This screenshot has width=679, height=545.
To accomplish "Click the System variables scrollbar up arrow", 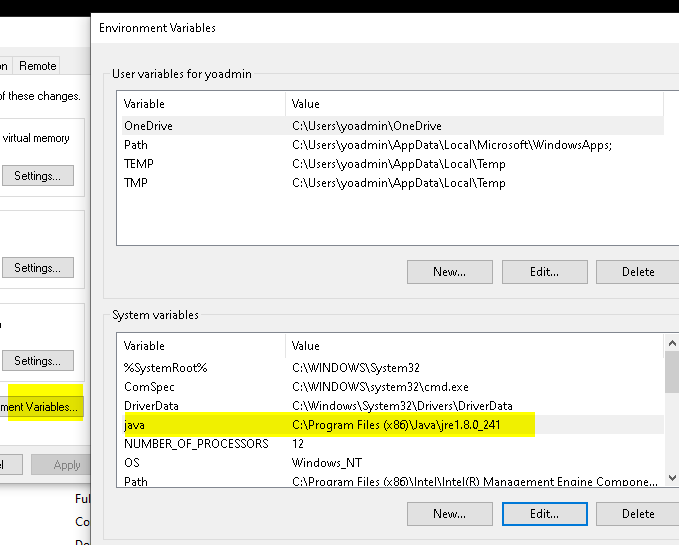I will pyautogui.click(x=671, y=344).
